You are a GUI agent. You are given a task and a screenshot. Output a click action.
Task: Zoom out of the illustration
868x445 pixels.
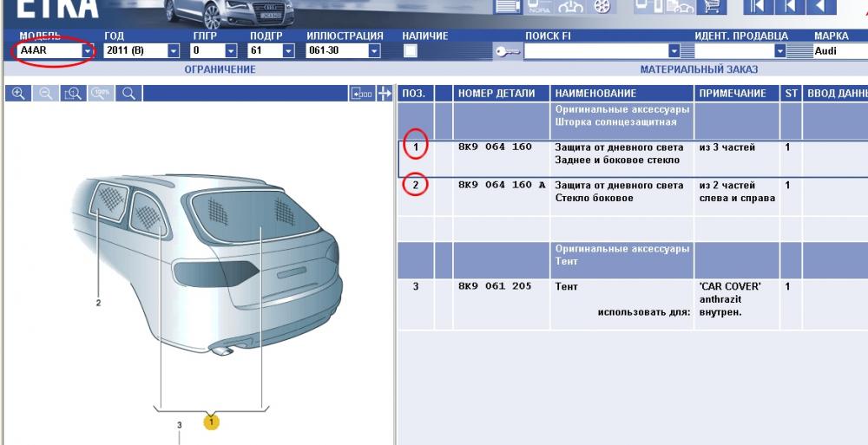pos(45,94)
